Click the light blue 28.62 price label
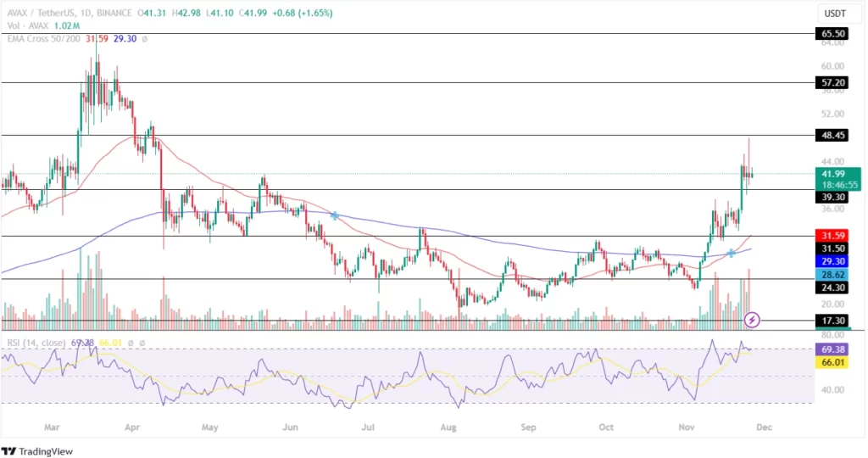The width and height of the screenshot is (868, 458). tap(832, 275)
